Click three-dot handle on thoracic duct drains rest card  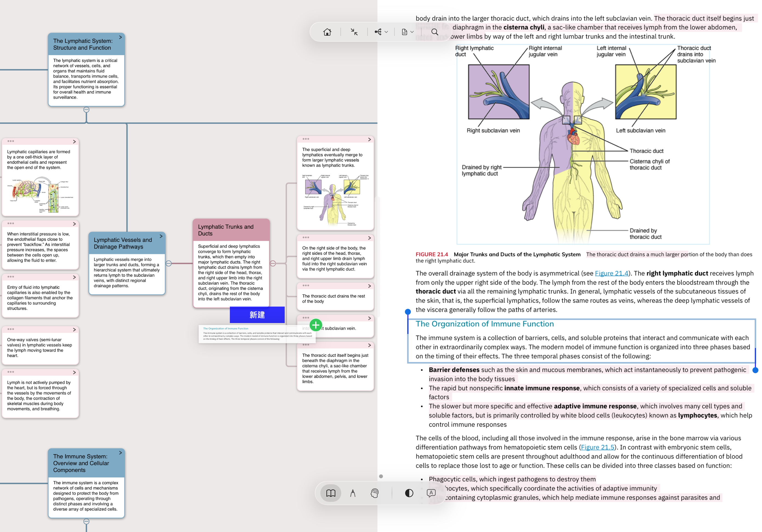(x=306, y=285)
